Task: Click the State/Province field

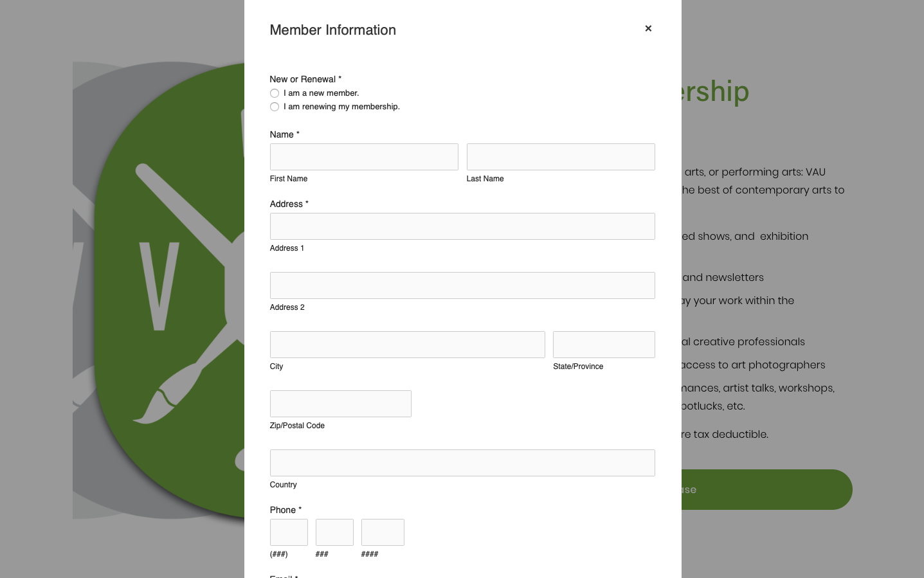Action: (x=604, y=345)
